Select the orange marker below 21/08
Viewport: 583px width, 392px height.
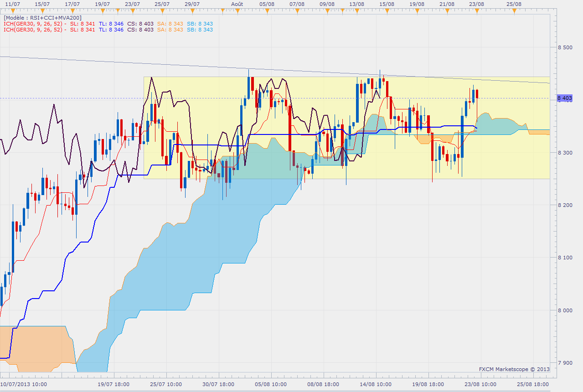447,10
